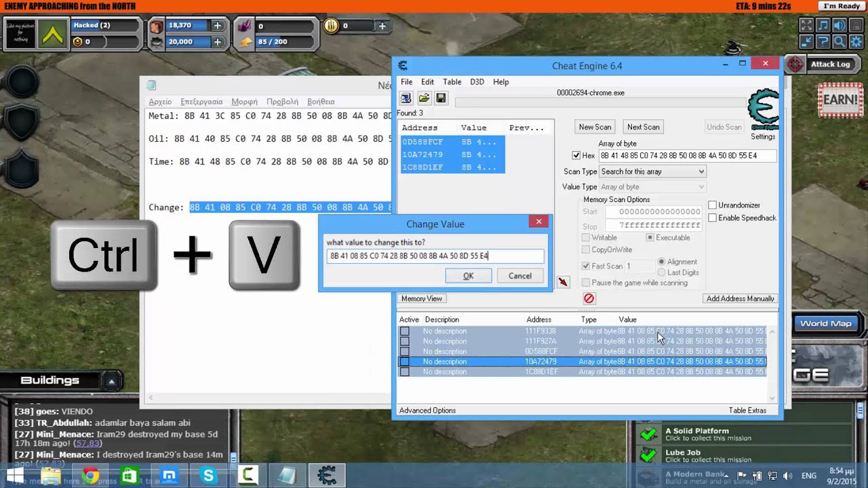Toggle Active checkbox for address 1C88D1EF
868x488 pixels.
pyautogui.click(x=404, y=372)
